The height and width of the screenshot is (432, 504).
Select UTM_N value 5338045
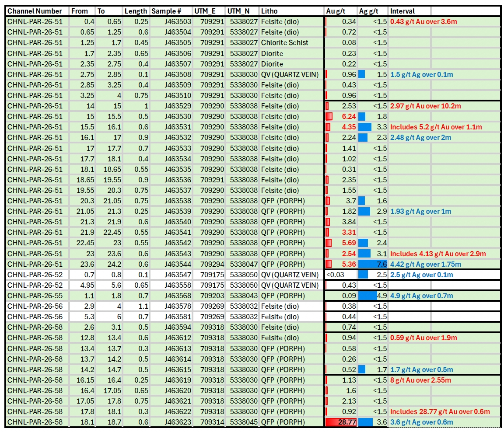point(244,422)
